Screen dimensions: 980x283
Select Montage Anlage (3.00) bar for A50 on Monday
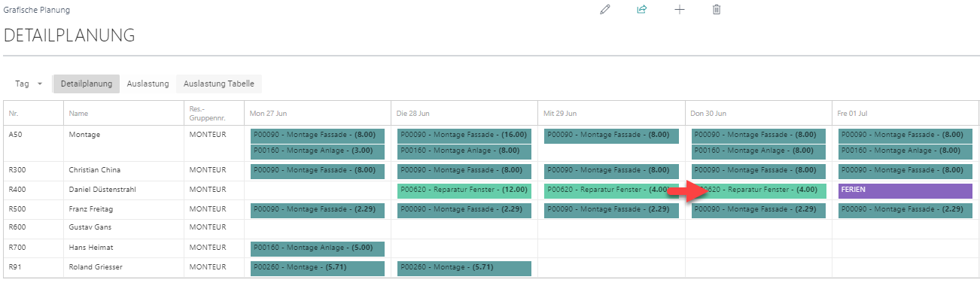tap(318, 151)
